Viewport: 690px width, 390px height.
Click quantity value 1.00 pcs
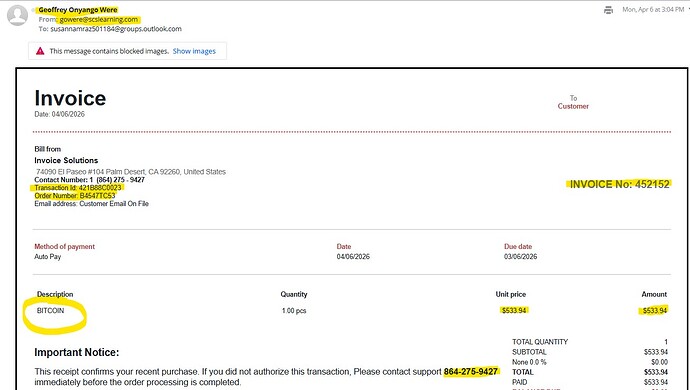294,311
